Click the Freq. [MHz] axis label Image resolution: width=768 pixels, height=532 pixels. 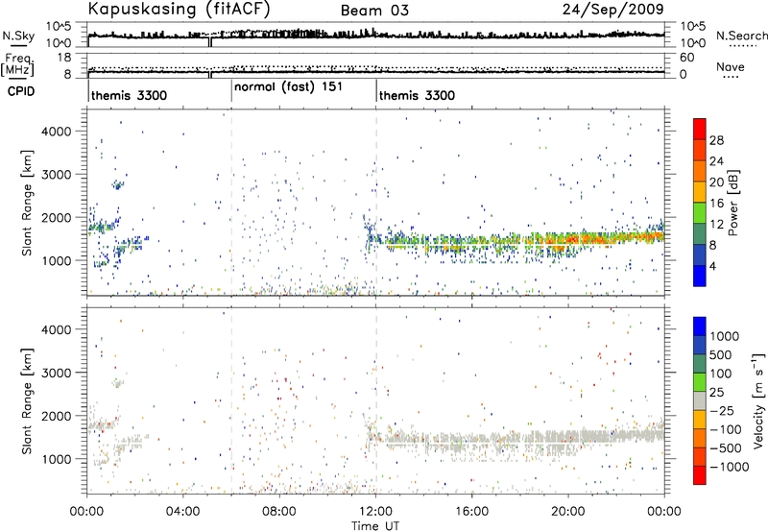pos(18,65)
